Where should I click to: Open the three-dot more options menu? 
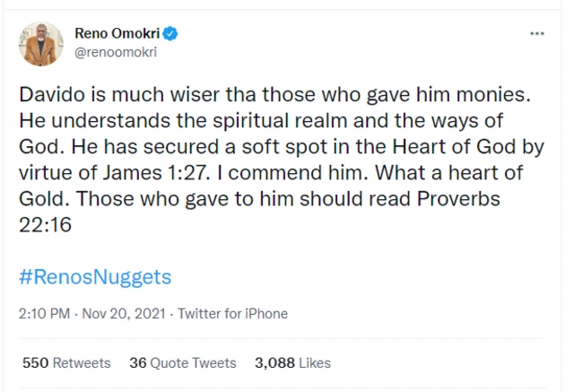[x=537, y=34]
